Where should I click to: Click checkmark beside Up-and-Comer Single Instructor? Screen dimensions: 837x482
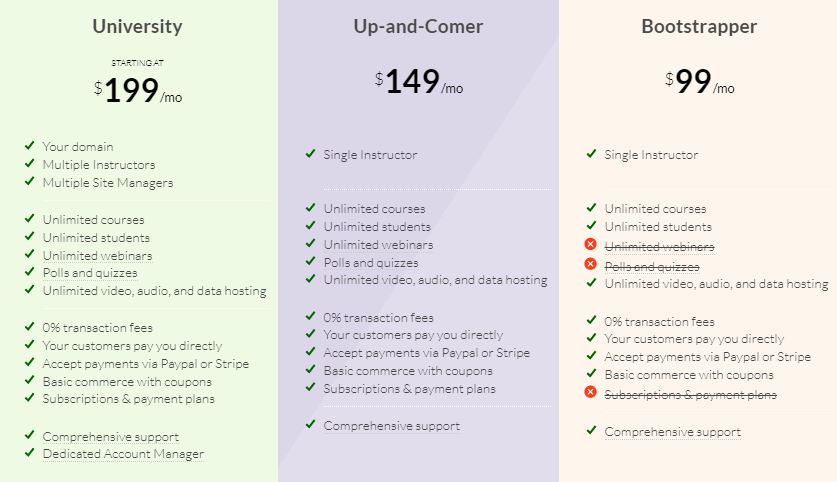coord(311,154)
